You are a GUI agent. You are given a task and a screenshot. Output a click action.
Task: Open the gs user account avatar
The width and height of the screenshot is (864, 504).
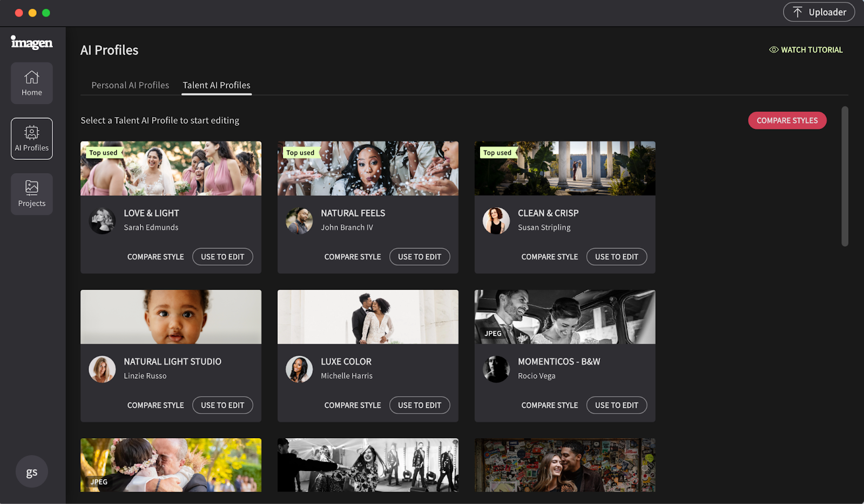tap(32, 472)
